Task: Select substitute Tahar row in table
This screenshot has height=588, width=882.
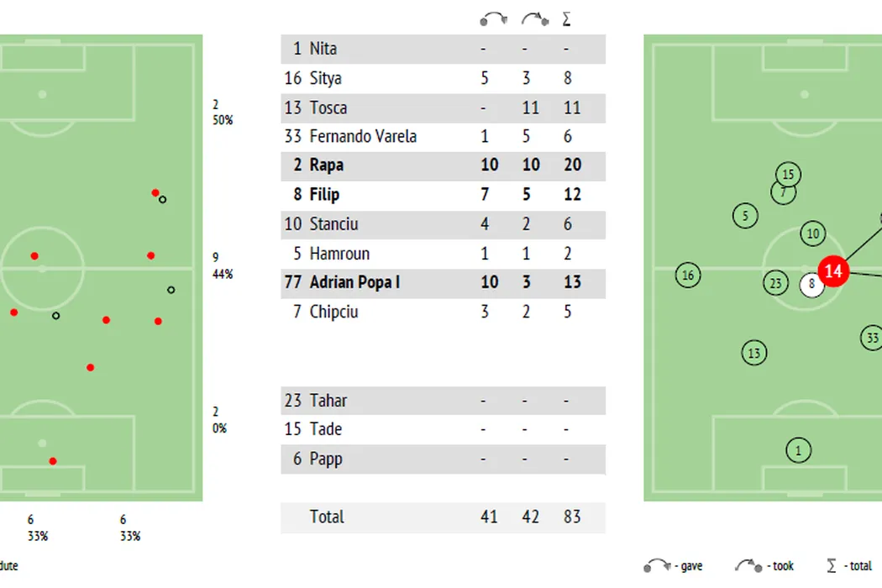Action: pyautogui.click(x=443, y=401)
